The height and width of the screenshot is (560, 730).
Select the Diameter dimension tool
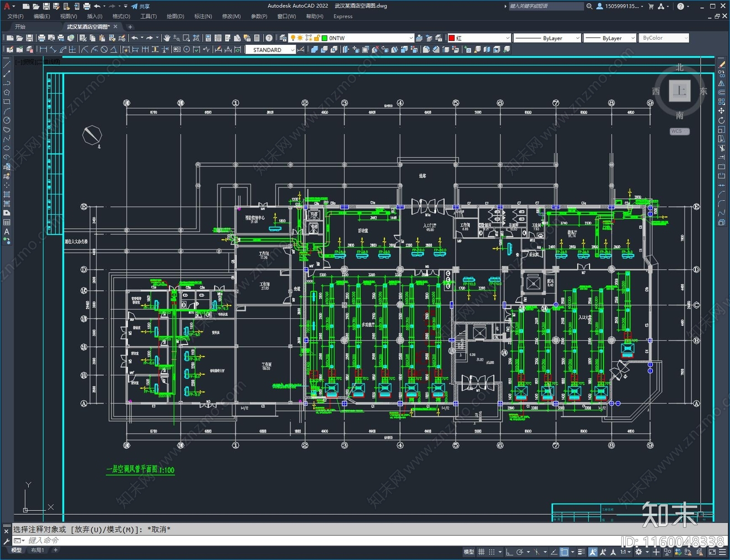point(104,49)
